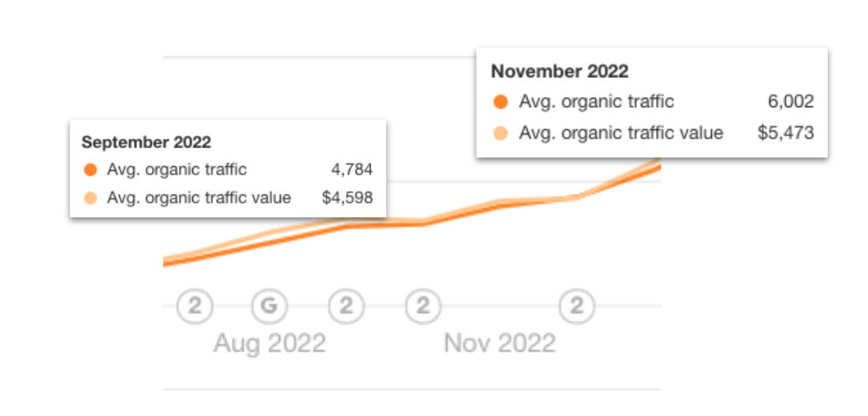Open the "2" marker just left of Nov 2022 label
The height and width of the screenshot is (416, 868).
[x=423, y=306]
